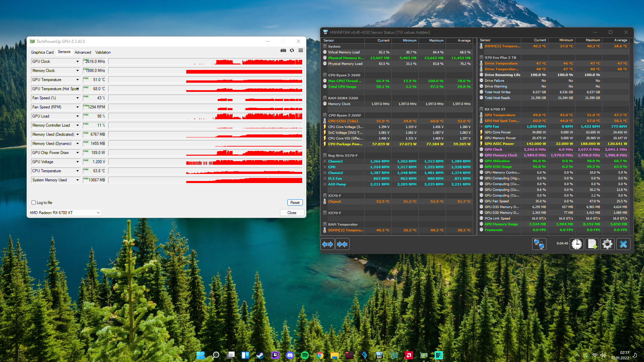Image resolution: width=644 pixels, height=362 pixels.
Task: Open the GPU Voltage sensor dropdown
Action: click(x=77, y=162)
